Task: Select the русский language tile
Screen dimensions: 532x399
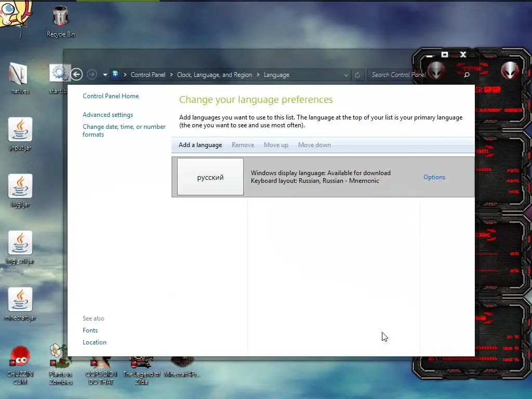Action: tap(210, 177)
